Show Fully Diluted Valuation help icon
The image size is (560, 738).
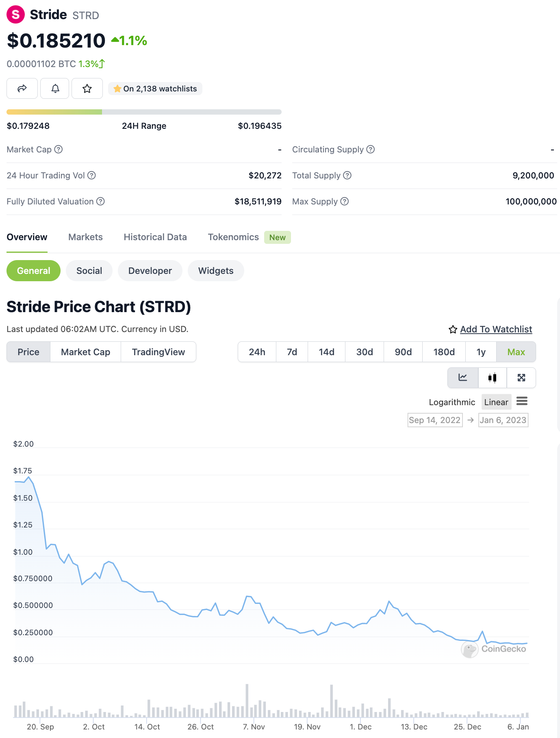point(100,201)
